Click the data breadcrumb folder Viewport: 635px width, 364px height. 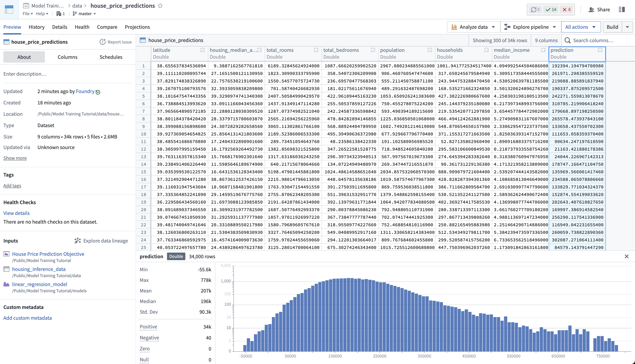[x=77, y=5]
